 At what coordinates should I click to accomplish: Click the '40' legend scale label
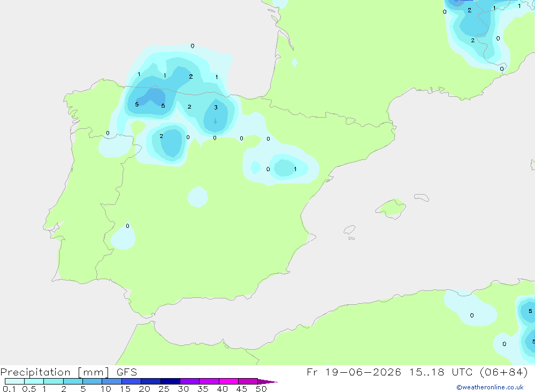click(222, 389)
